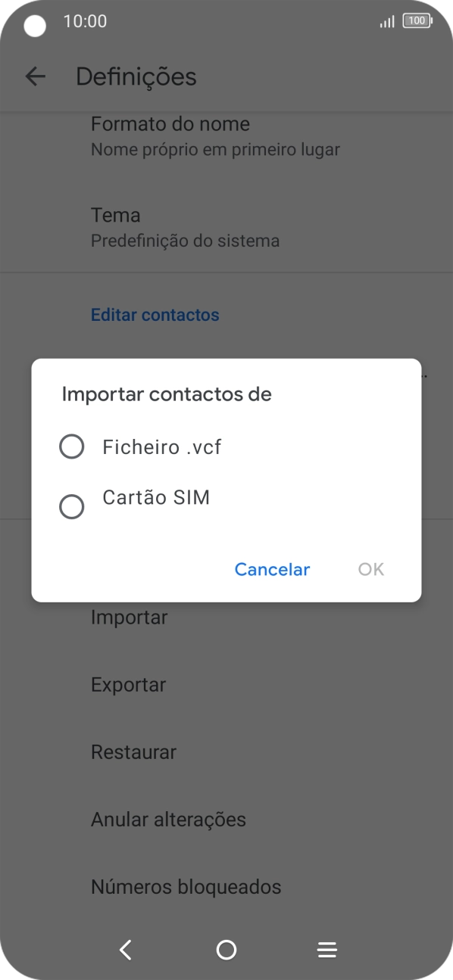
Task: Tap the clock showing 10:00
Action: click(86, 21)
